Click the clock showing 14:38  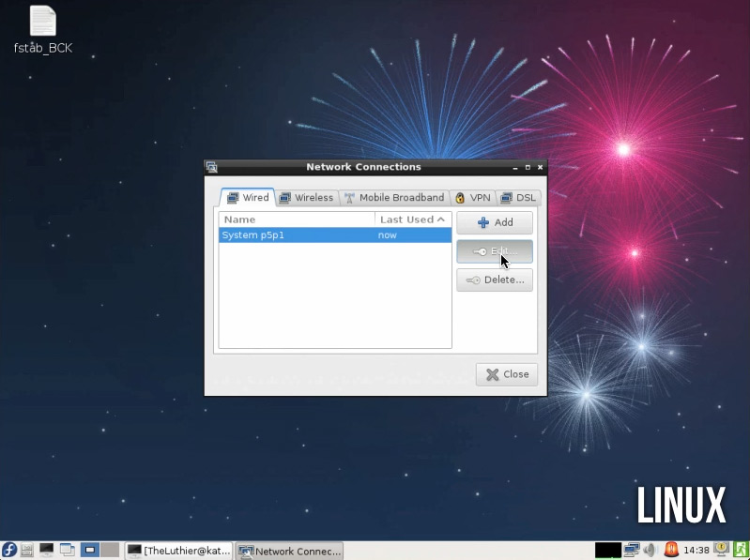pos(696,551)
